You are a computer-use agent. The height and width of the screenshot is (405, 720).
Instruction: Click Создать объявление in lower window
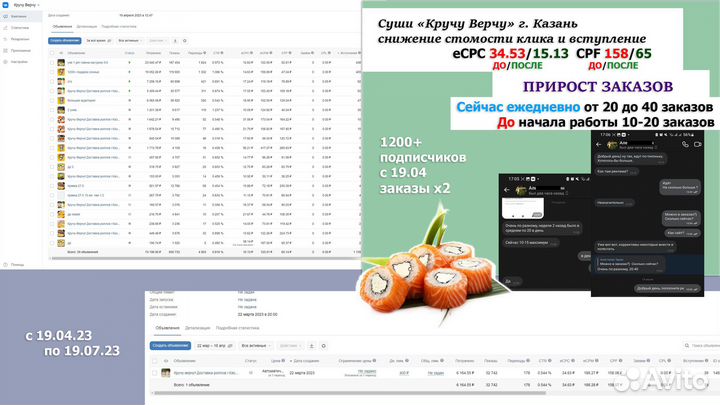(x=170, y=345)
